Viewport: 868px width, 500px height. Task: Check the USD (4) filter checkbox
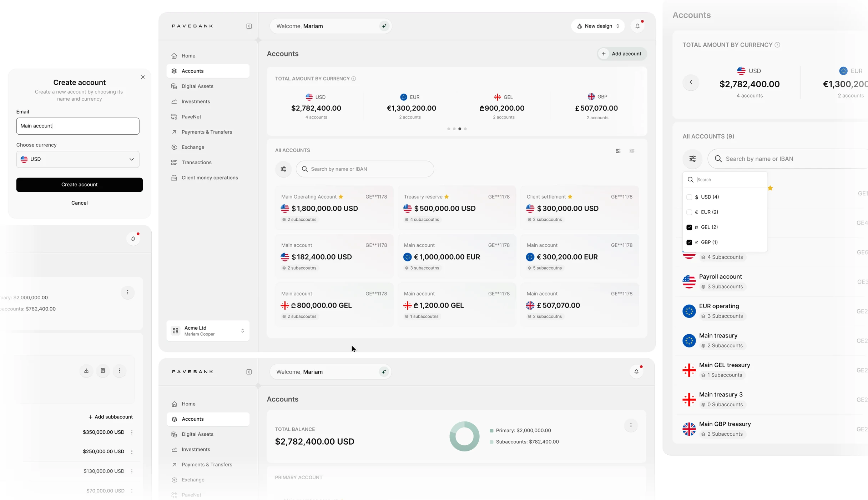[x=689, y=197]
